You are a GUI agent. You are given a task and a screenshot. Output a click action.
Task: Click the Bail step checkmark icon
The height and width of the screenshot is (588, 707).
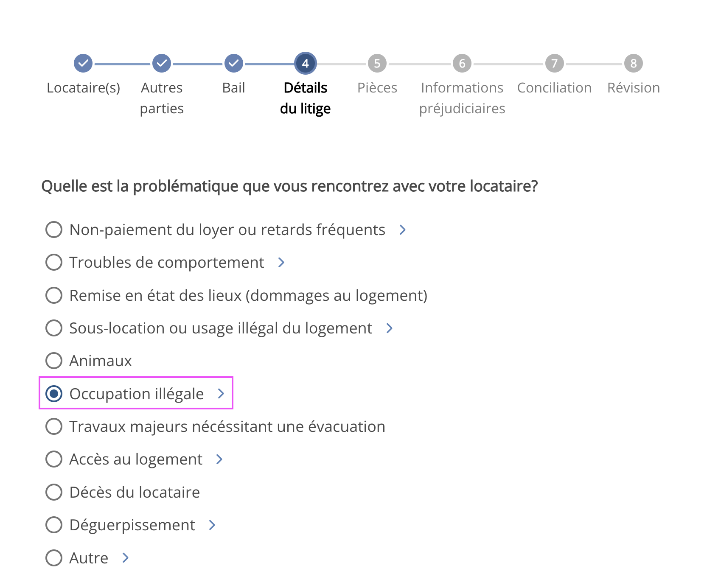pos(233,64)
